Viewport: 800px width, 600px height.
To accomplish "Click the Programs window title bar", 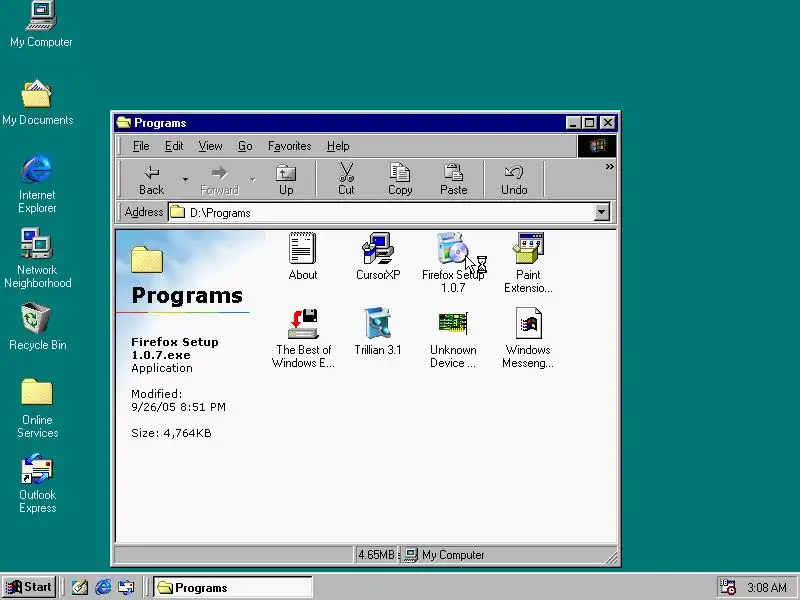I will (x=365, y=123).
